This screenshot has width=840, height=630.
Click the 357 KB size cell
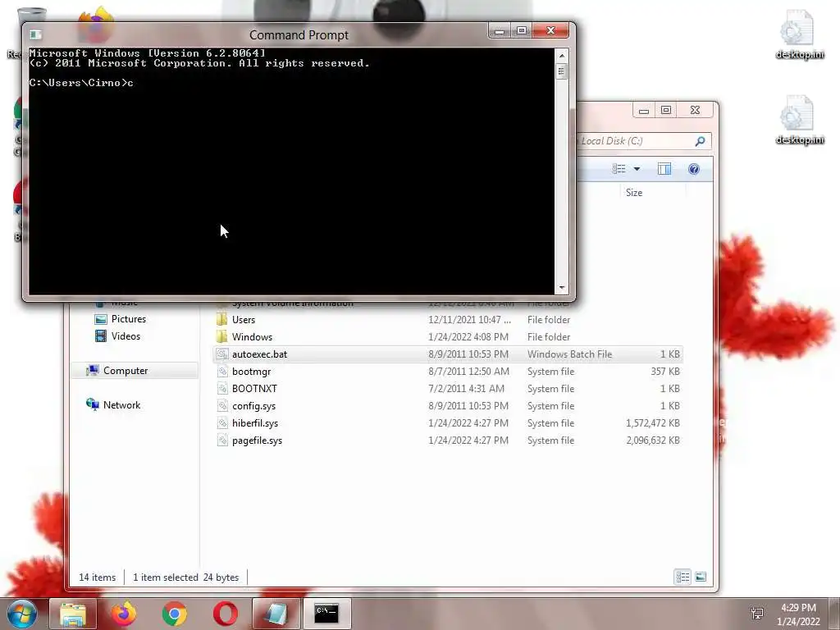(x=664, y=372)
